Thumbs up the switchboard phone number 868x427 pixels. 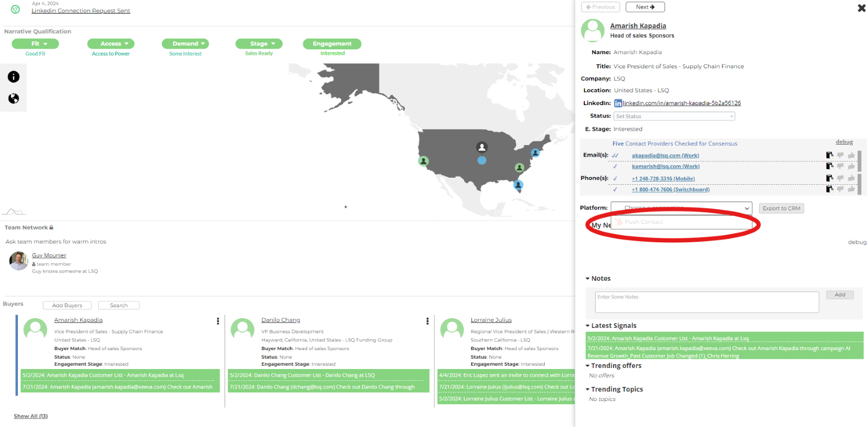point(851,189)
